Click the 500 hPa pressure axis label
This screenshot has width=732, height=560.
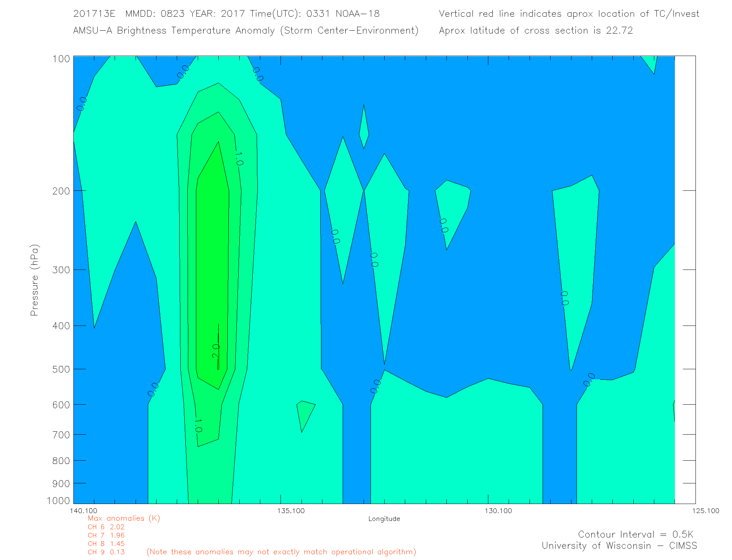click(61, 369)
